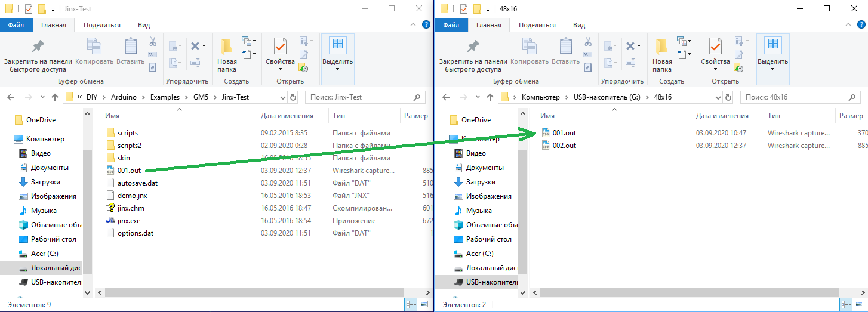This screenshot has width=868, height=312.
Task: Click Arduino breadcrumb in Jinx-Test address bar
Action: tap(124, 97)
